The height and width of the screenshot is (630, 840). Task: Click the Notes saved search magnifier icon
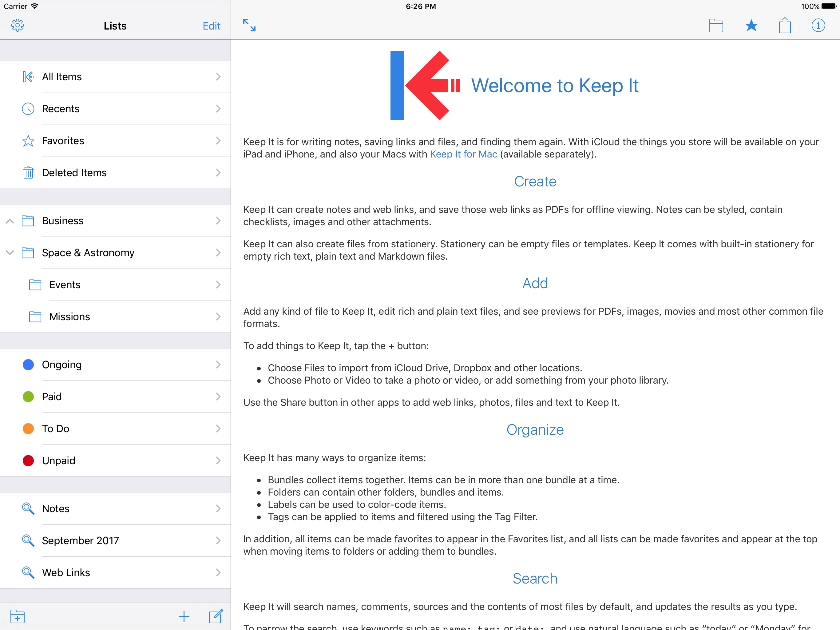[28, 508]
